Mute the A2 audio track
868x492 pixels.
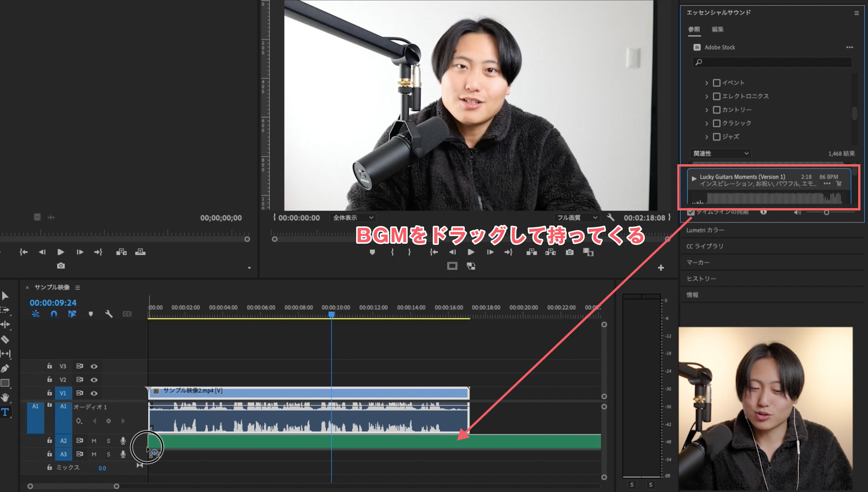[x=94, y=441]
